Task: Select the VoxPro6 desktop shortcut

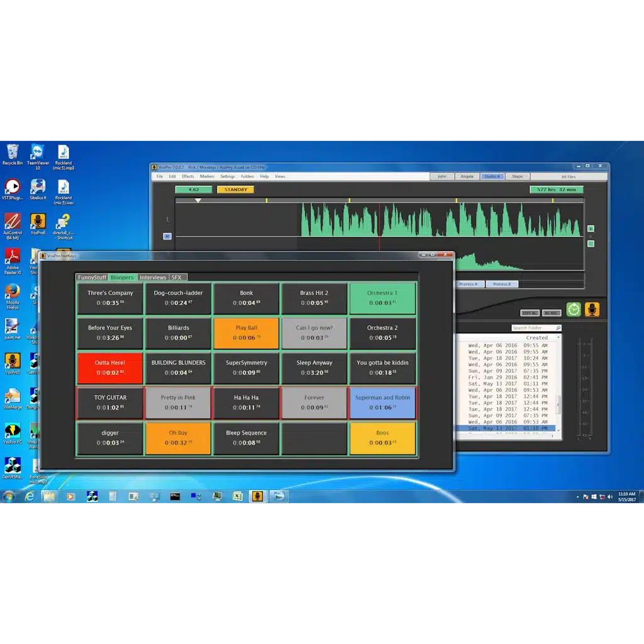Action: (x=37, y=225)
